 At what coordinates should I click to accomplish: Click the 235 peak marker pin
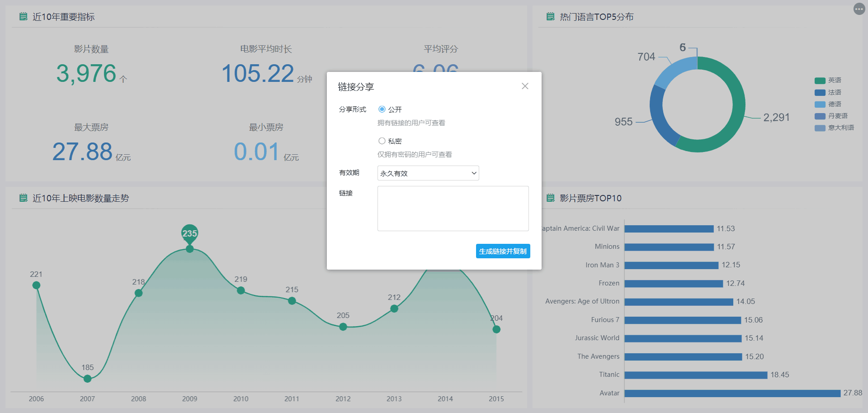coord(190,233)
